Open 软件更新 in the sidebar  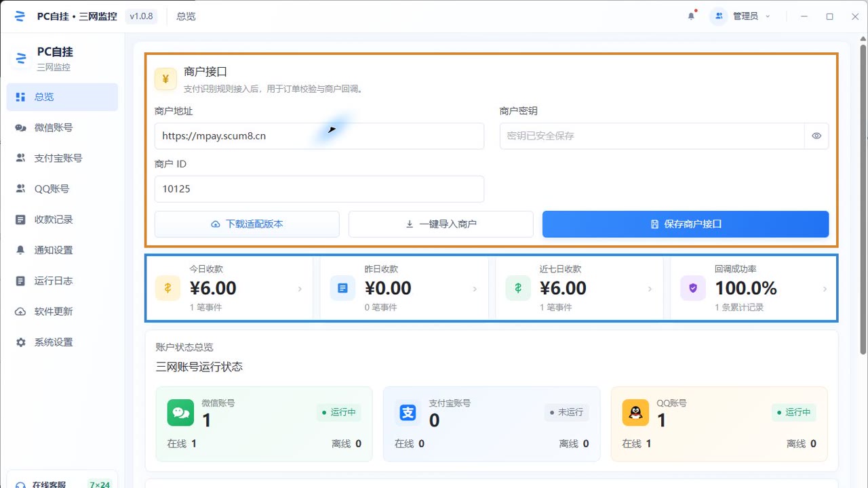tap(62, 312)
